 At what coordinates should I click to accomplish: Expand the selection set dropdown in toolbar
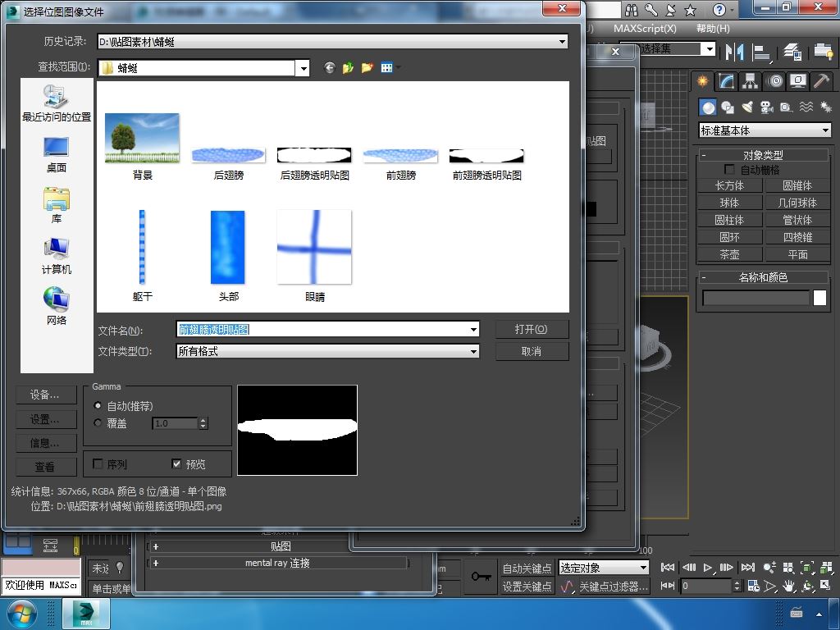pos(710,48)
